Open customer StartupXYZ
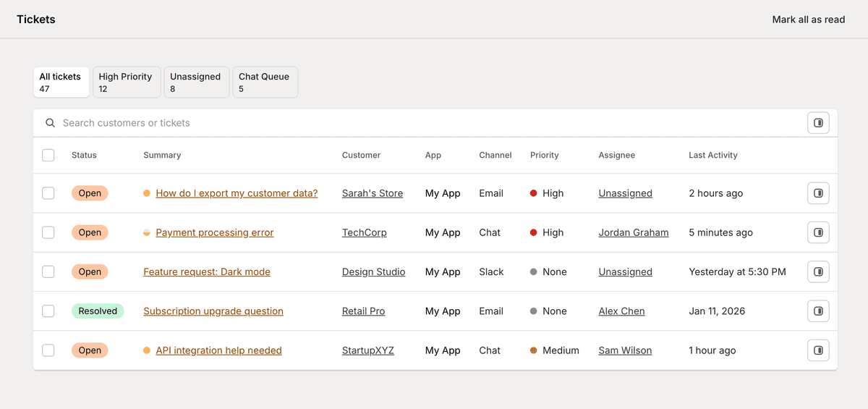The height and width of the screenshot is (409, 868). 368,350
